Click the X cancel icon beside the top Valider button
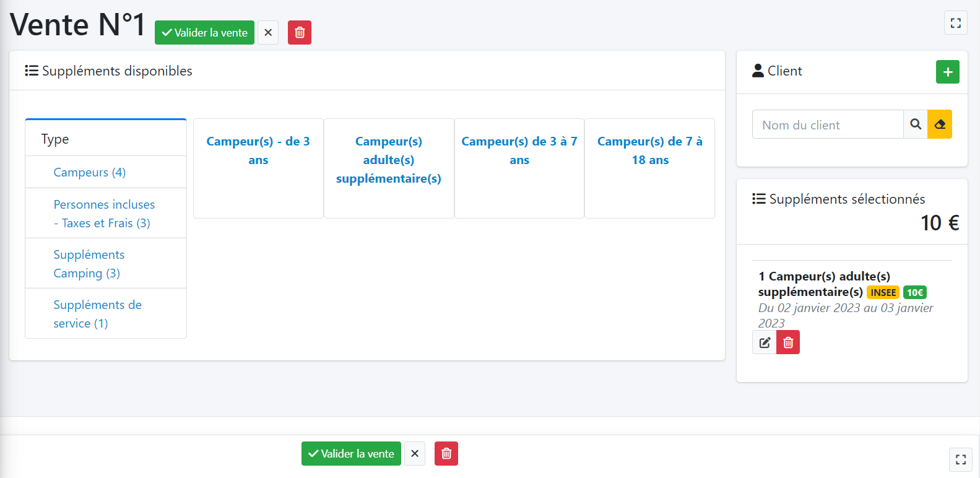This screenshot has height=478, width=980. point(268,33)
